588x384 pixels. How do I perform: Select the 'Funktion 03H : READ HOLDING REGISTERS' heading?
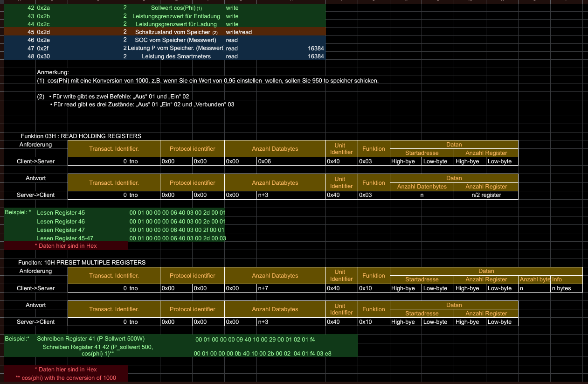tap(81, 136)
